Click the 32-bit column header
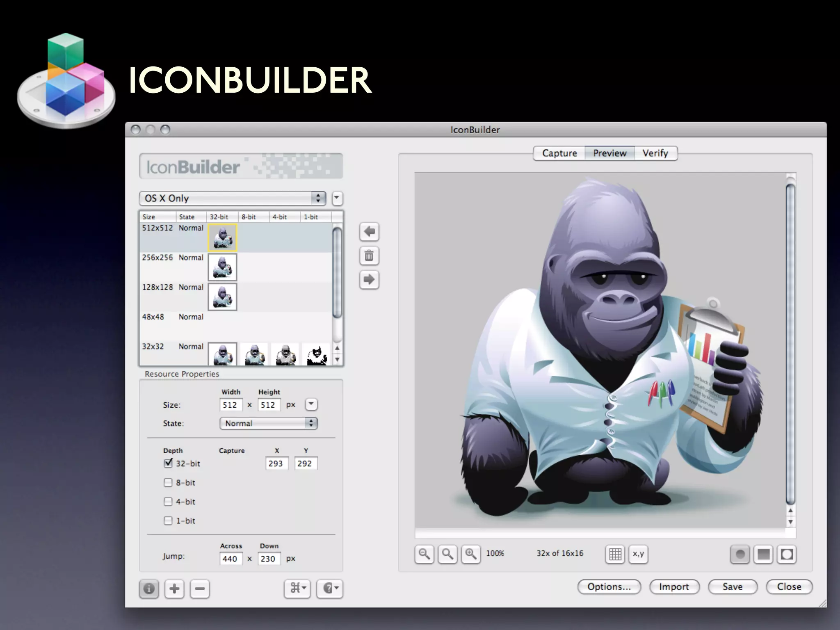Image resolution: width=840 pixels, height=630 pixels. coord(222,217)
